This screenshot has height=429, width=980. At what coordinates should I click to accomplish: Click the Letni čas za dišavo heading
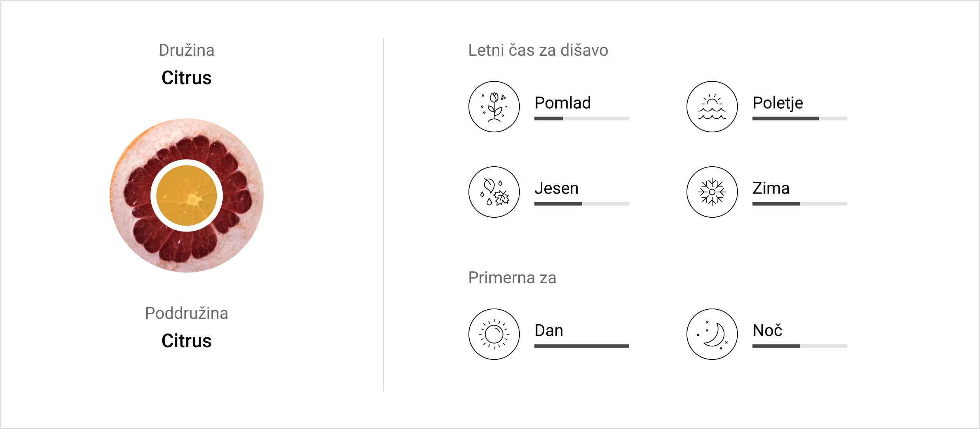tap(538, 50)
